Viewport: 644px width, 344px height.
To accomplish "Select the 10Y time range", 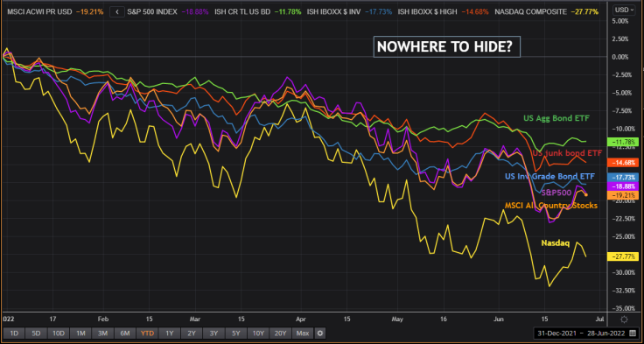I will point(259,333).
